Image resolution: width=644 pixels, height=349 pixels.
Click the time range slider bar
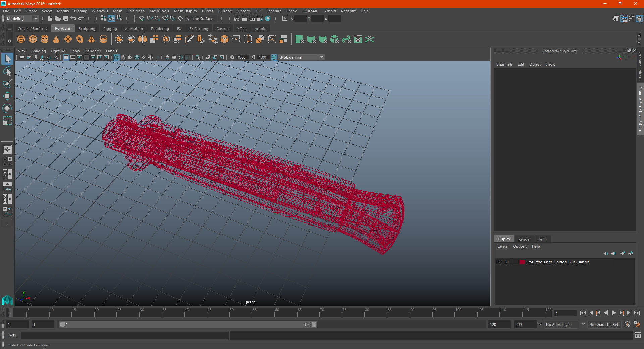click(188, 325)
